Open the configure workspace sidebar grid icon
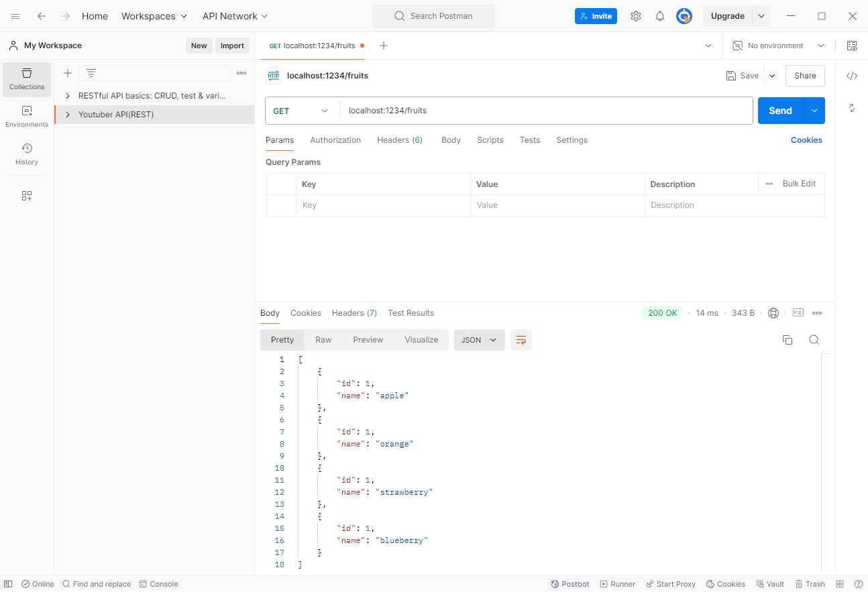Image resolution: width=868 pixels, height=592 pixels. pyautogui.click(x=27, y=196)
